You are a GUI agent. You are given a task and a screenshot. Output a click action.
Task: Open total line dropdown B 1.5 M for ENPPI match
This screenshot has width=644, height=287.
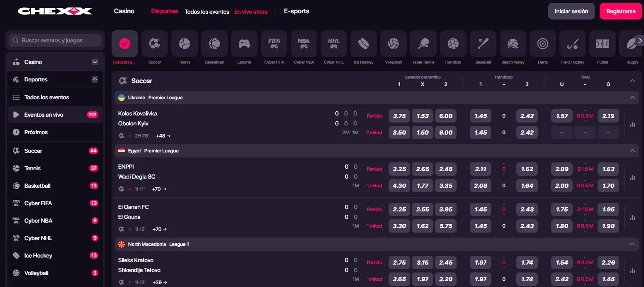585,169
